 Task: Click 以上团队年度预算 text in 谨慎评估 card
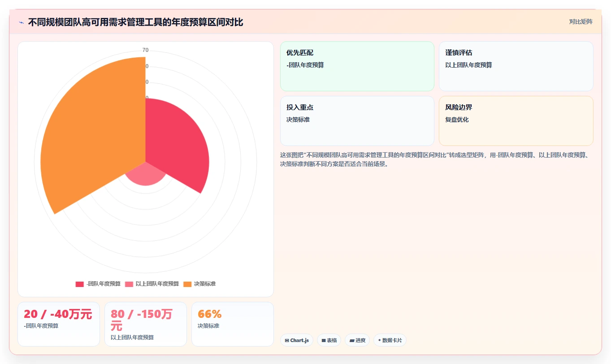pos(468,65)
